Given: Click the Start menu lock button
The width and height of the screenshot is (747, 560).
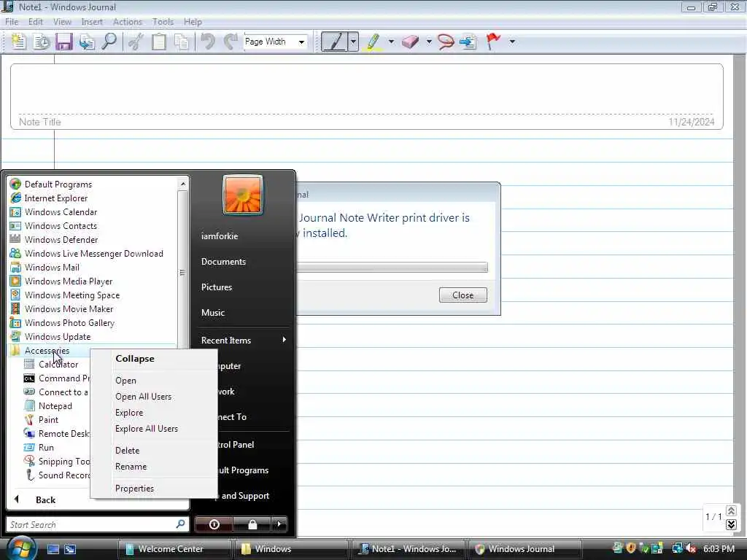Looking at the screenshot, I should [252, 524].
